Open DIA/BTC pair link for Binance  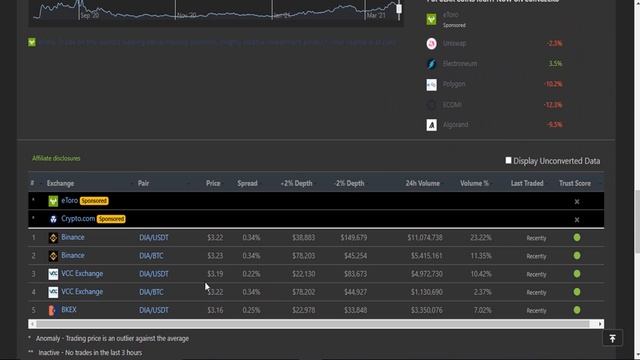151,256
